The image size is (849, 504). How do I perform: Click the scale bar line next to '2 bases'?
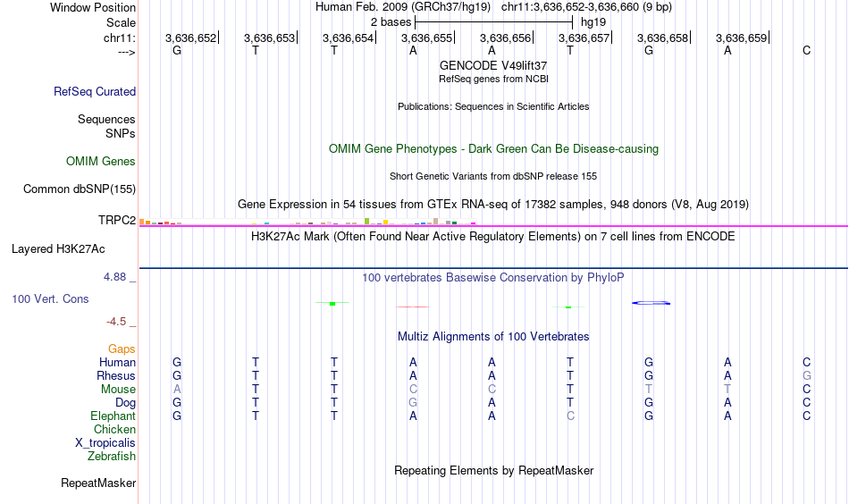pos(494,22)
